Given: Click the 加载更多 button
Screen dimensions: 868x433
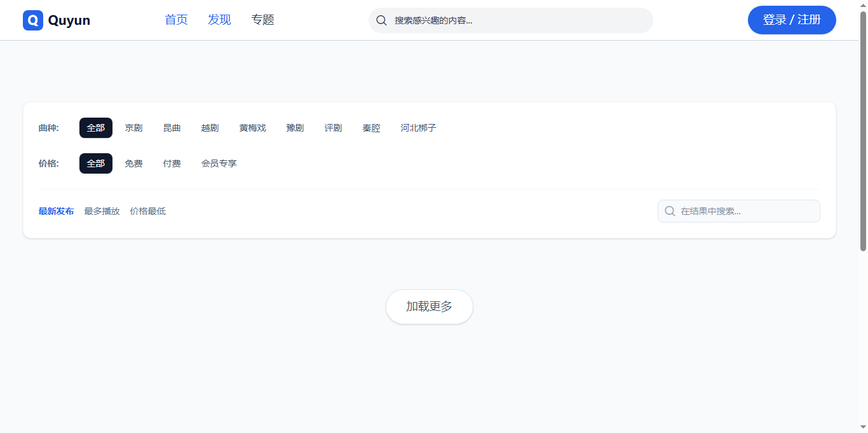Looking at the screenshot, I should pos(429,306).
